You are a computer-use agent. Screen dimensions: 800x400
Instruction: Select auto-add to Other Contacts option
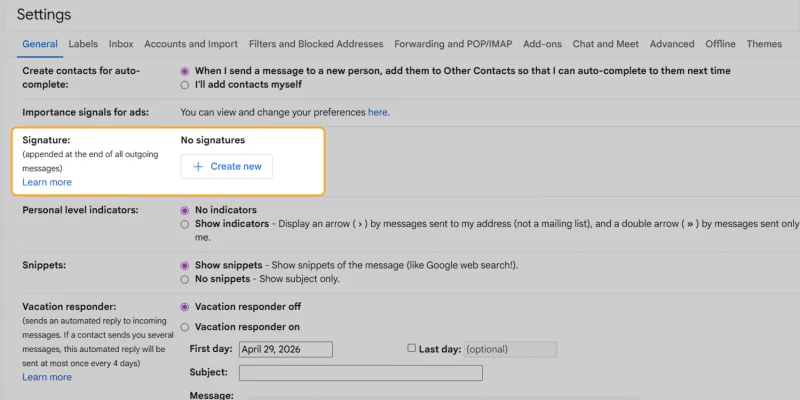point(185,71)
